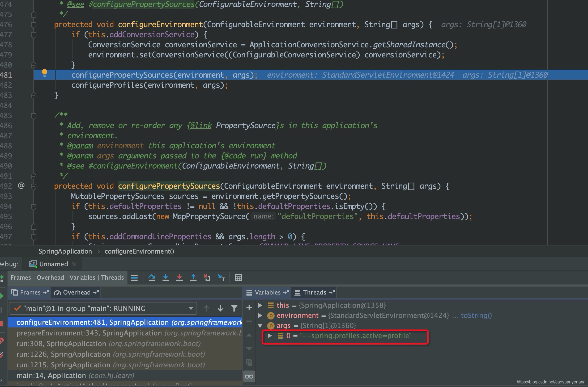Image resolution: width=588 pixels, height=387 pixels.
Task: Click the yellow intention lightbulb on line 481
Action: [45, 73]
